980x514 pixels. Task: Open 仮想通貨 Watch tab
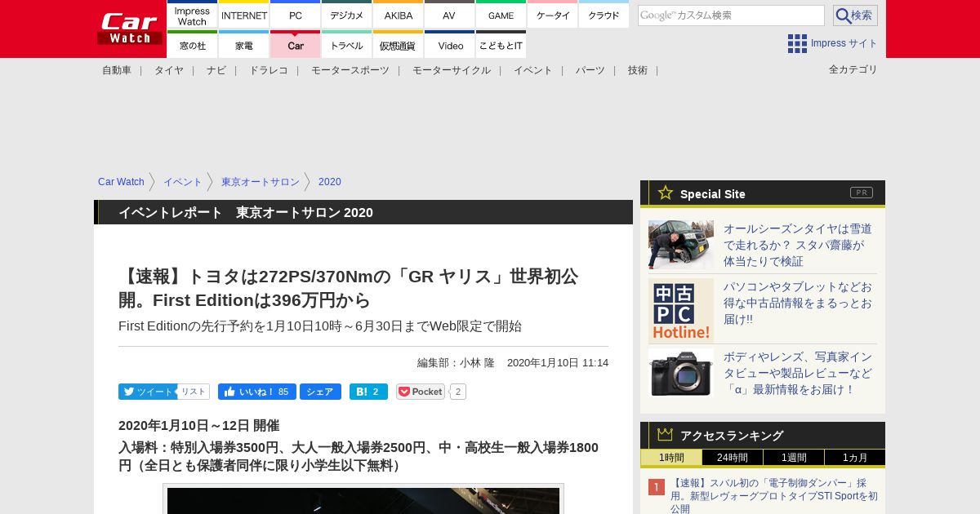pos(398,45)
